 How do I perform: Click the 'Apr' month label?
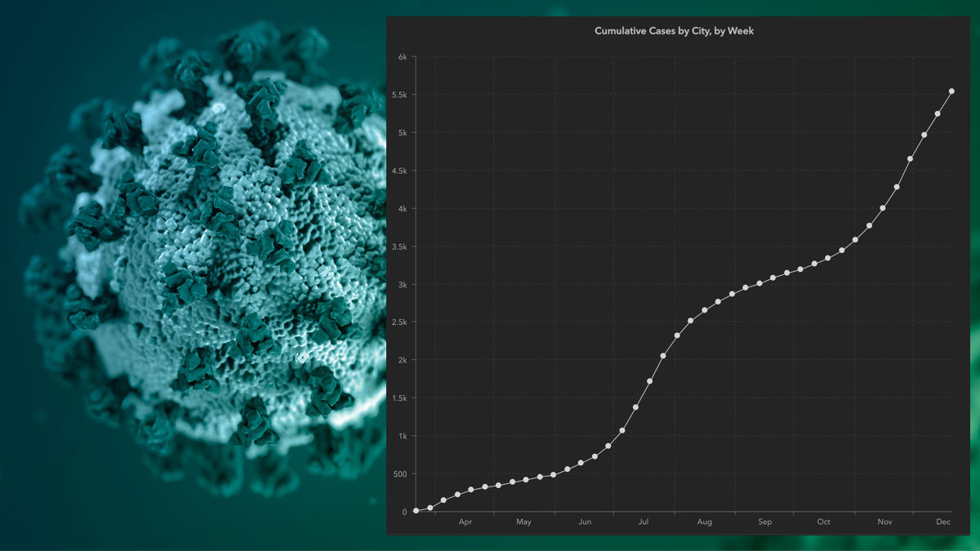(465, 522)
